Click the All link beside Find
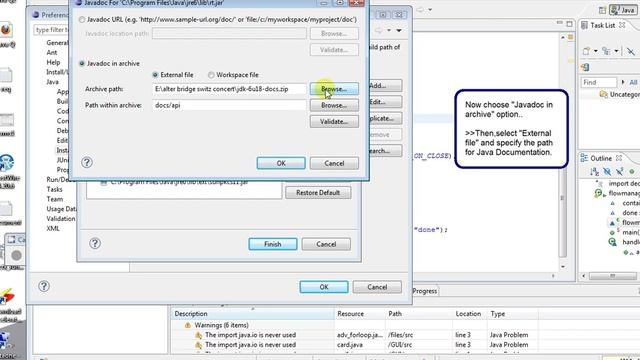The height and width of the screenshot is (360, 640). (633, 82)
